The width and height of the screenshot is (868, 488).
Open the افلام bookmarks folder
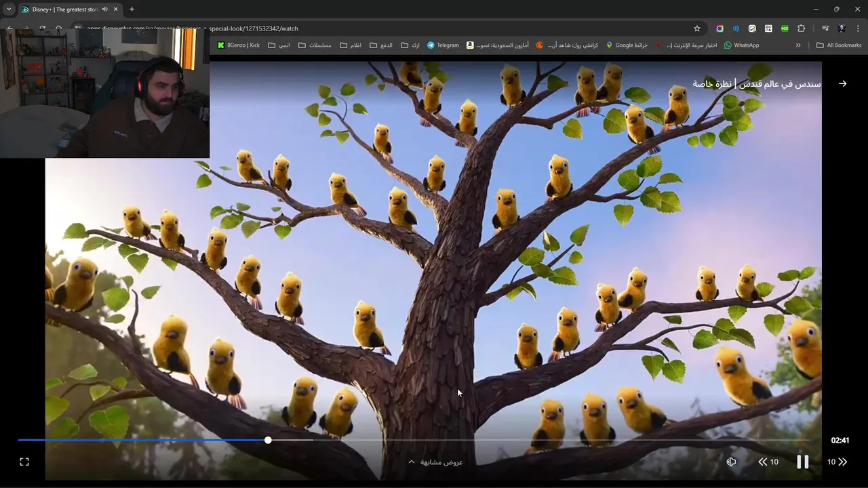pyautogui.click(x=351, y=45)
